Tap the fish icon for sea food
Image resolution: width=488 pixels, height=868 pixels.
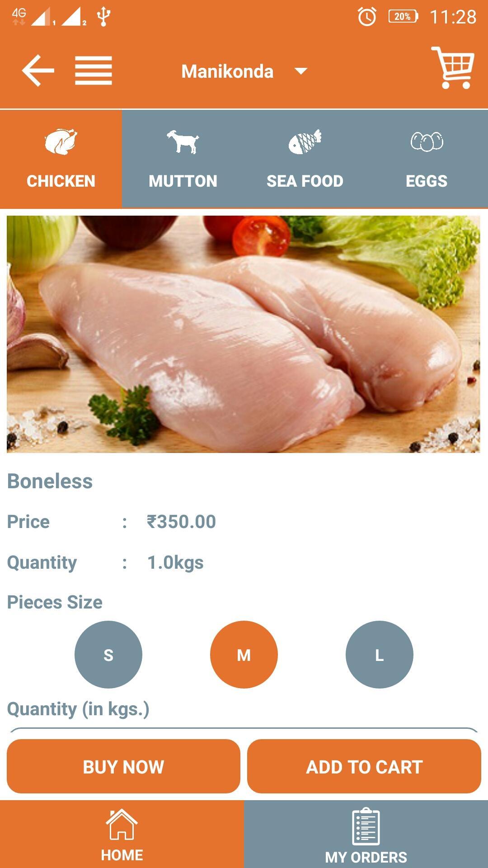[x=305, y=142]
